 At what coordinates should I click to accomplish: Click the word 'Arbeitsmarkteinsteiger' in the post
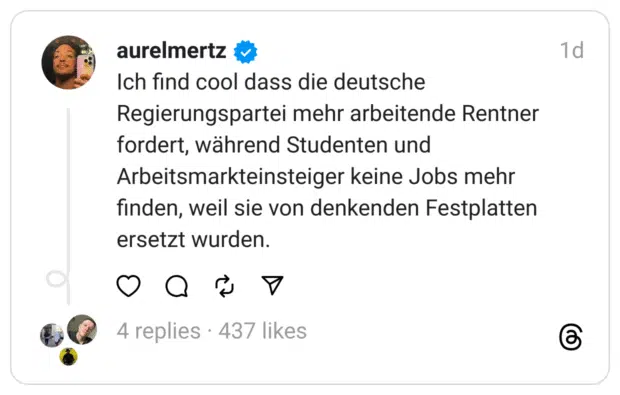coord(231,177)
